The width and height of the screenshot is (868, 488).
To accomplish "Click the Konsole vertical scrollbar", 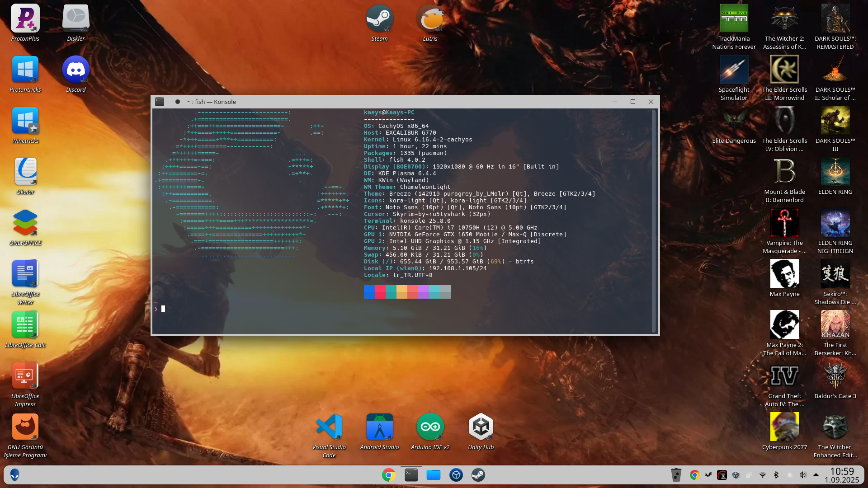I will [x=654, y=221].
